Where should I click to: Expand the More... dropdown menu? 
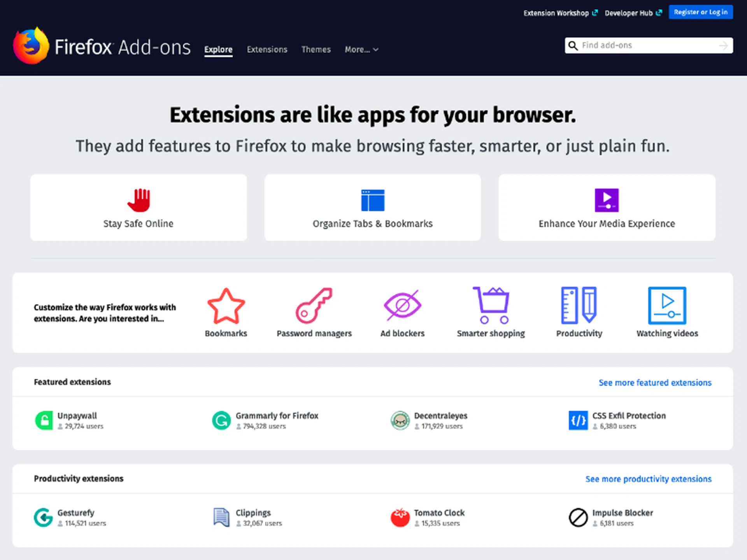coord(361,50)
